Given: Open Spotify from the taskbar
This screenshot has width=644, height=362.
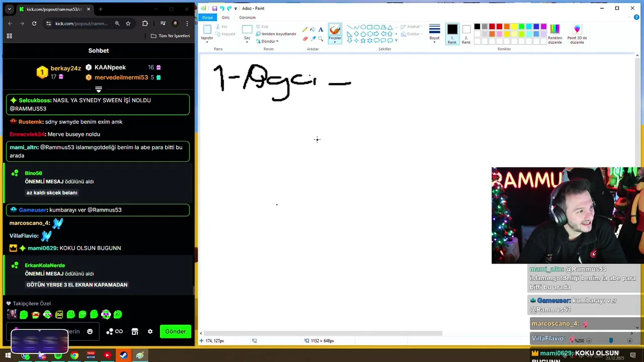Looking at the screenshot, I should (x=58, y=355).
